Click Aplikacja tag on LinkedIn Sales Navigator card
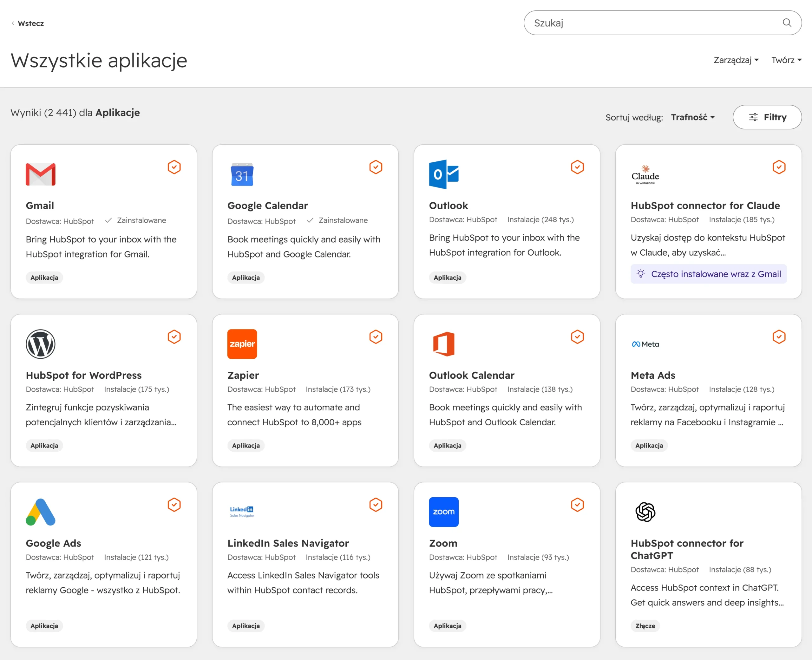This screenshot has height=660, width=812. [x=246, y=626]
